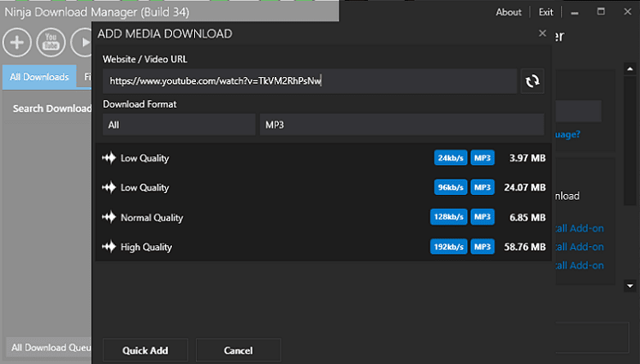Click the second Install Add-on link

click(x=579, y=247)
